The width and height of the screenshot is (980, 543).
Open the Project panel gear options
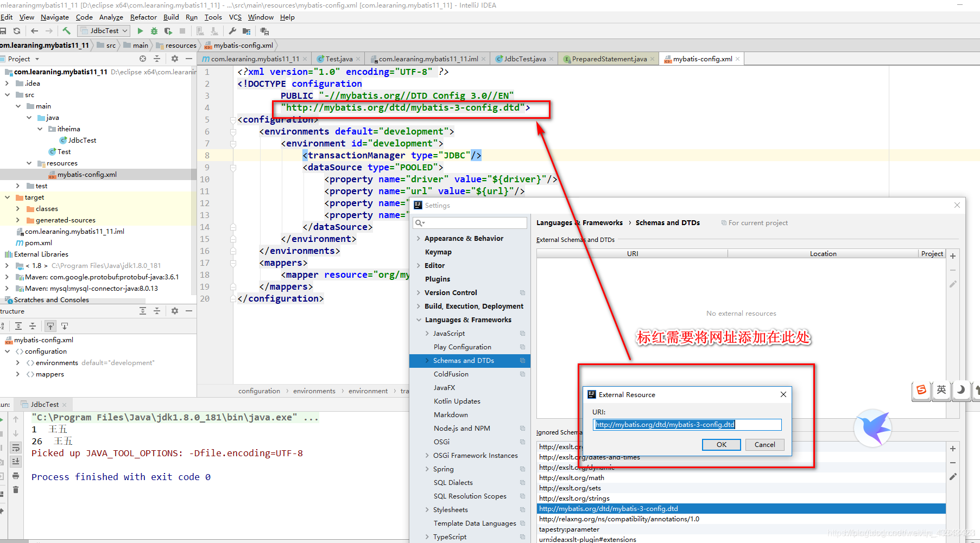175,59
